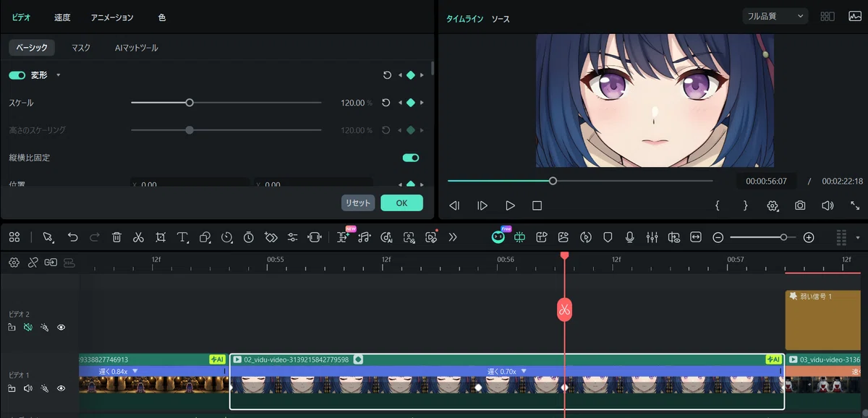Open the フル品質 quality dropdown
The height and width of the screenshot is (418, 868).
[775, 16]
